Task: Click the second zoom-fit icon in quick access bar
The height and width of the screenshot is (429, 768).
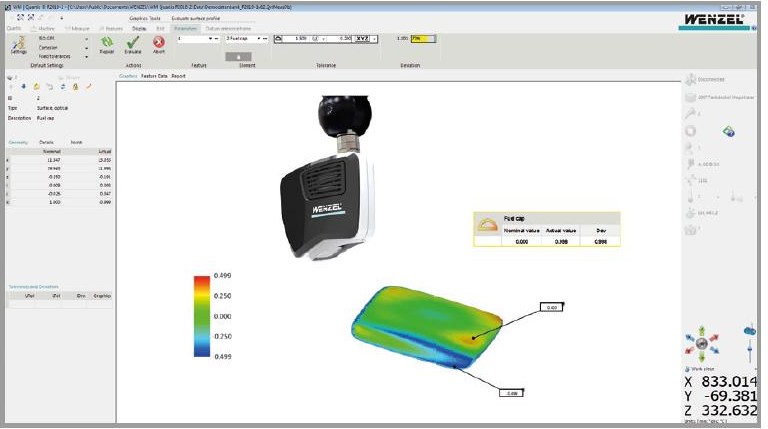Action: coord(31,17)
